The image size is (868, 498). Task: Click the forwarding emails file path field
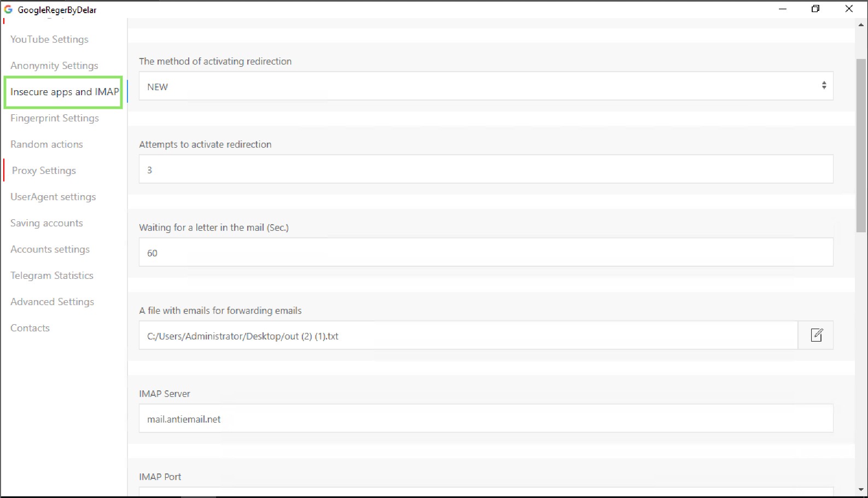[x=468, y=336]
